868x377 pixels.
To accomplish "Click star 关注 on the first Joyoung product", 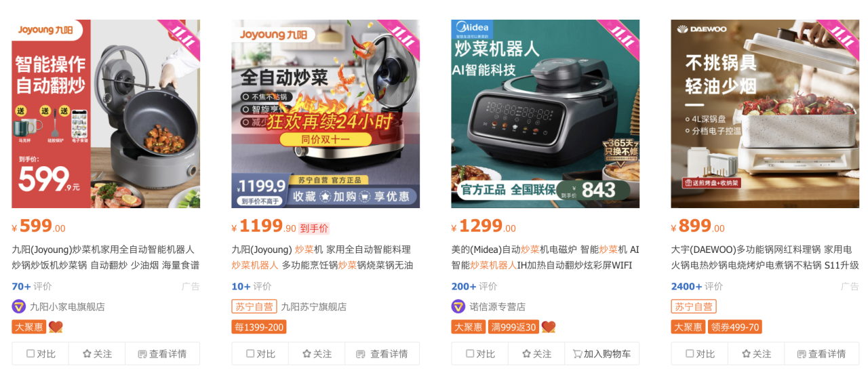I will click(x=97, y=354).
